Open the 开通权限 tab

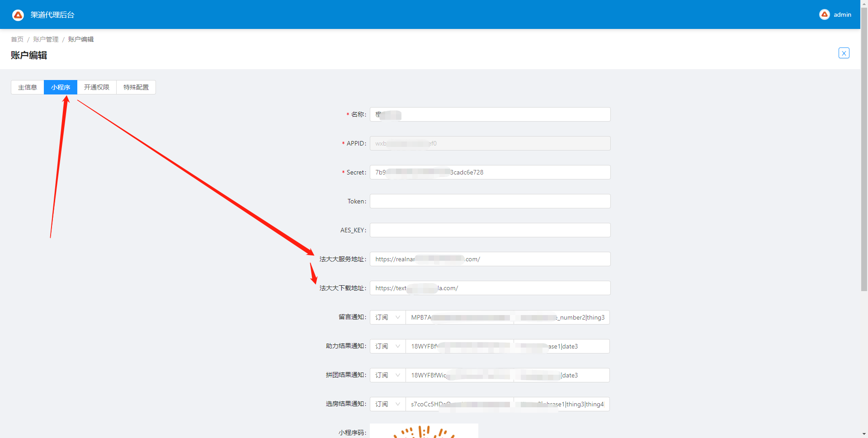click(97, 87)
